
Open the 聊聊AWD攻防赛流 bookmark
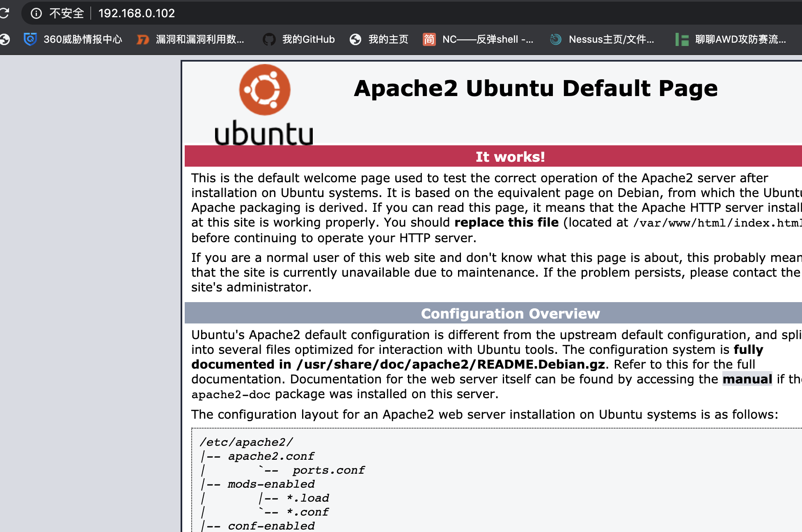click(x=731, y=39)
